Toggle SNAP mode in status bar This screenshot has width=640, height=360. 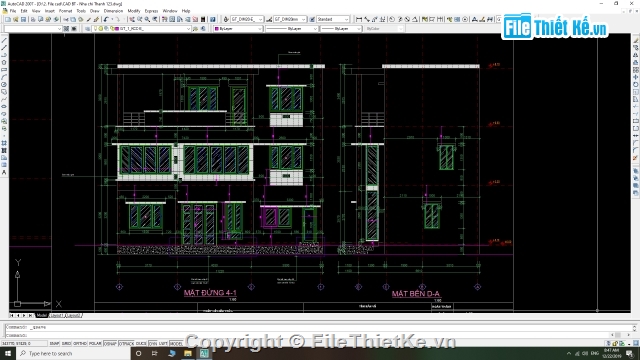pyautogui.click(x=54, y=344)
